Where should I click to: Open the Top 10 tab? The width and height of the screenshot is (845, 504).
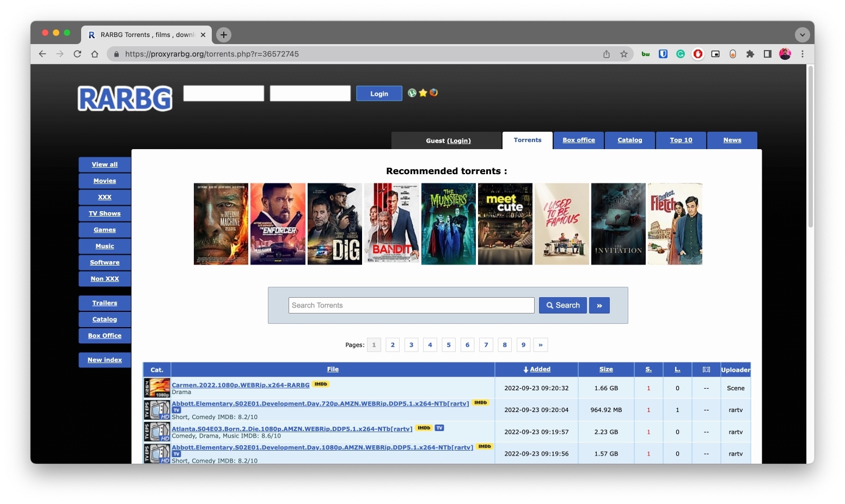tap(681, 140)
